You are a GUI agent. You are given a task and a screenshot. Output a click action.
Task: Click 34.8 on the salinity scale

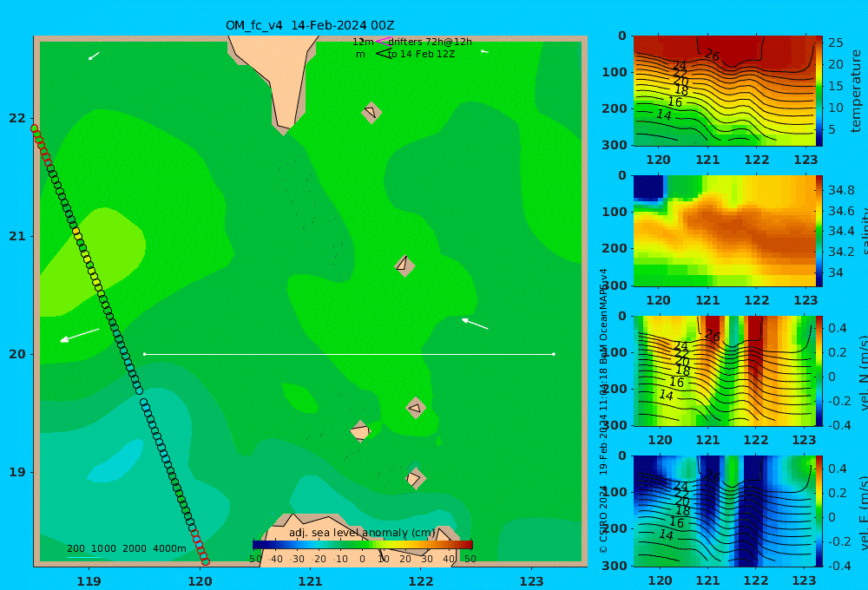click(841, 190)
